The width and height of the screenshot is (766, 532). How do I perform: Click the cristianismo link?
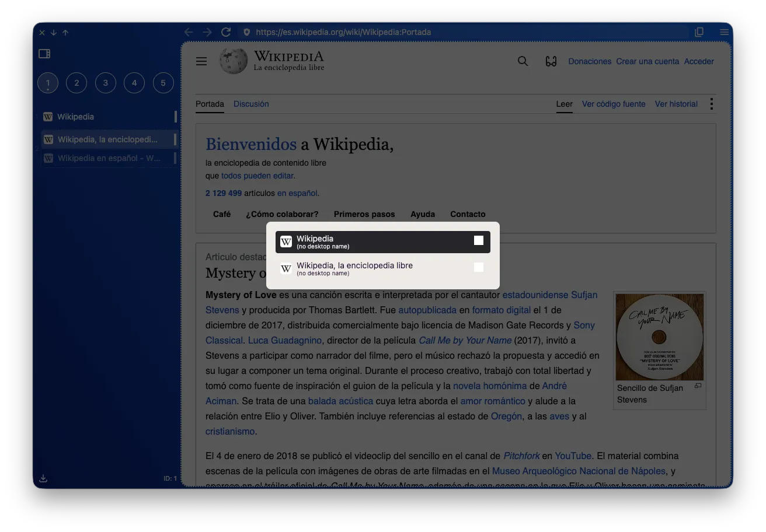coord(230,431)
